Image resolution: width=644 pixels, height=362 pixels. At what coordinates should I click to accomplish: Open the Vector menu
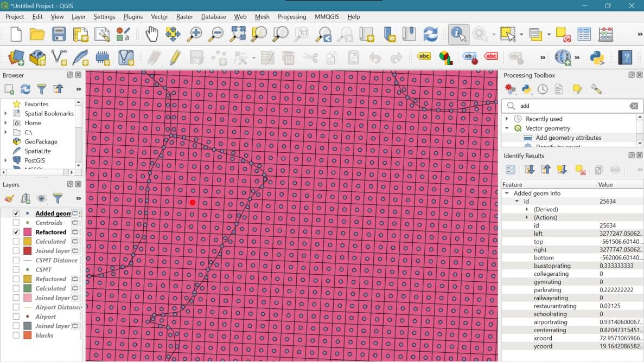tap(159, 17)
